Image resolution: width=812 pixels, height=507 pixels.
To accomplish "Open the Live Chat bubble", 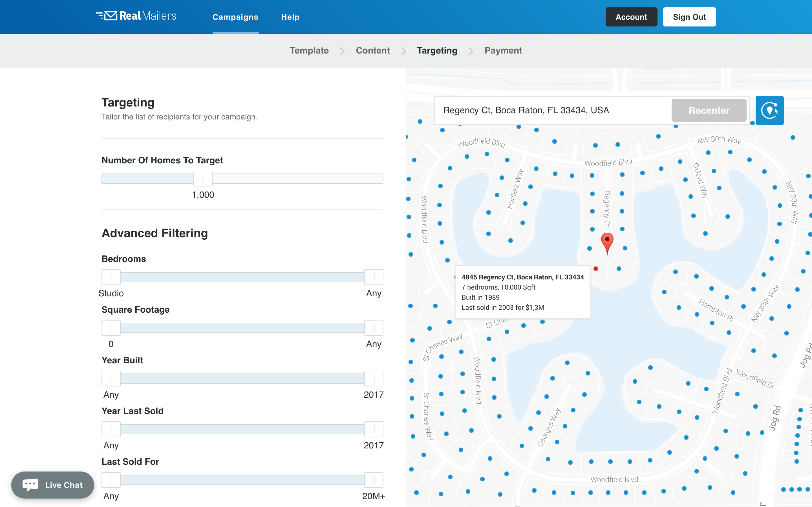I will pos(53,485).
